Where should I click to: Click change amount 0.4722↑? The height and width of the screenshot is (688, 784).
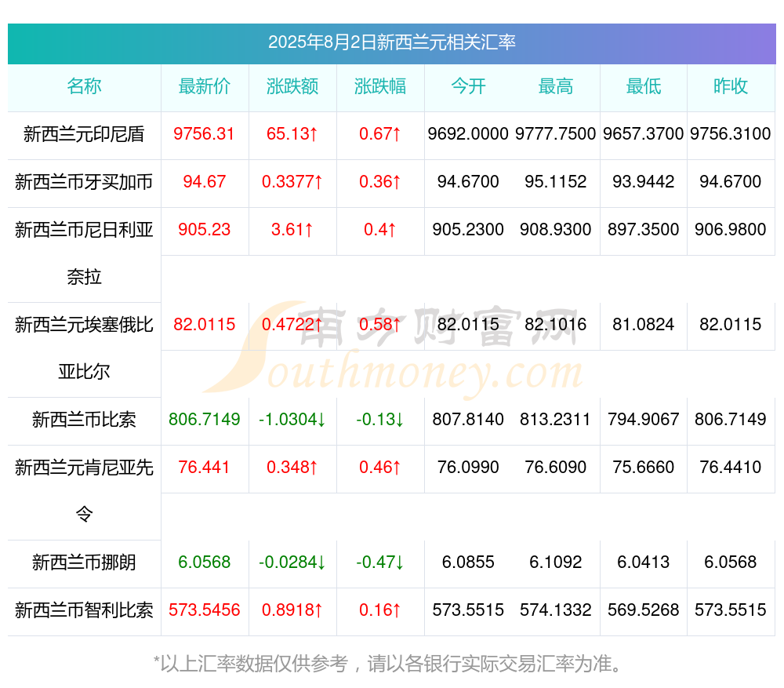pyautogui.click(x=292, y=324)
